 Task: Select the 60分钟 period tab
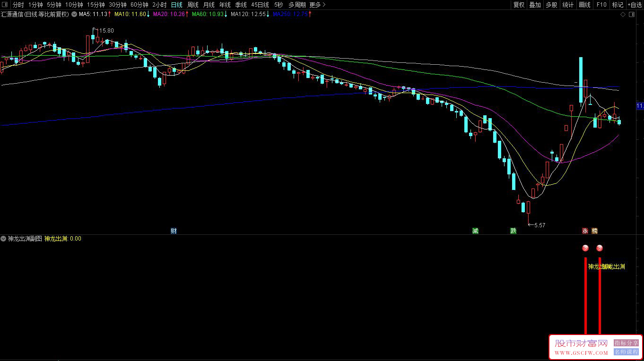(x=139, y=5)
